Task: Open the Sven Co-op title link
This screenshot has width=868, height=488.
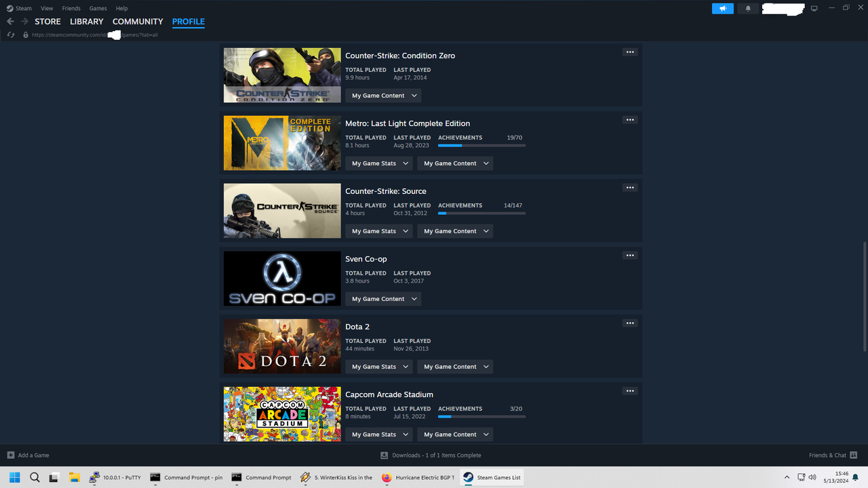Action: 366,259
